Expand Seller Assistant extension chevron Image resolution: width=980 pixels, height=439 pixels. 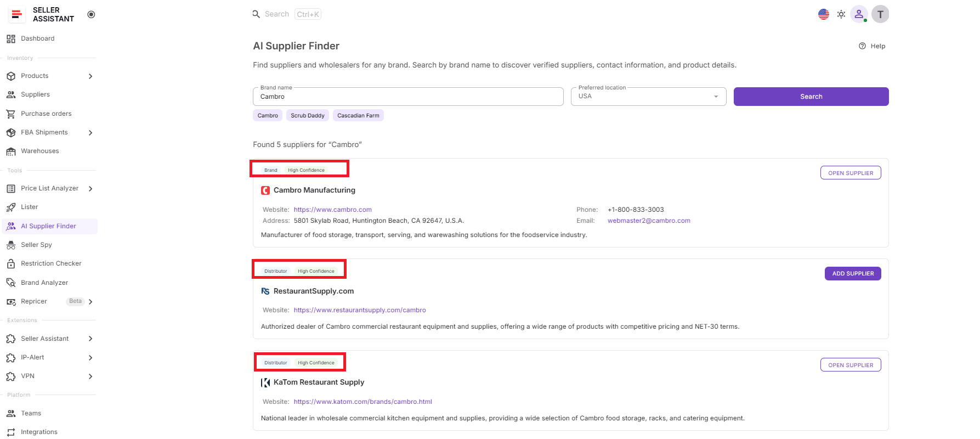(90, 339)
